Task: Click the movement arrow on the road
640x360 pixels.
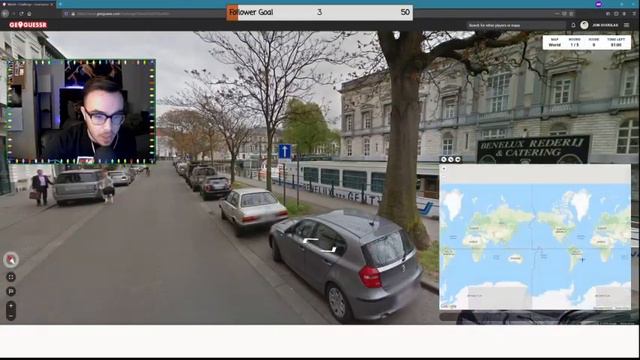Action: (x=320, y=244)
